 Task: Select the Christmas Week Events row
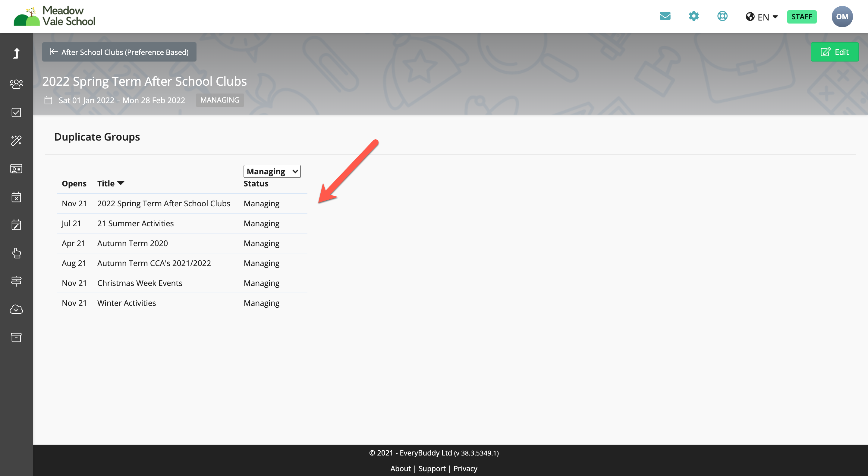click(x=182, y=283)
